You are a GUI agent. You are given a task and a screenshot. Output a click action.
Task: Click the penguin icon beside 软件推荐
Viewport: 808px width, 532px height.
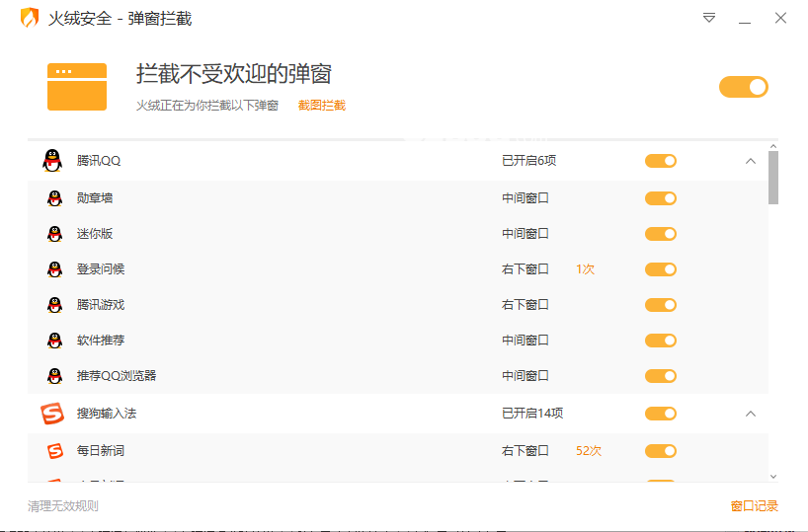54,341
